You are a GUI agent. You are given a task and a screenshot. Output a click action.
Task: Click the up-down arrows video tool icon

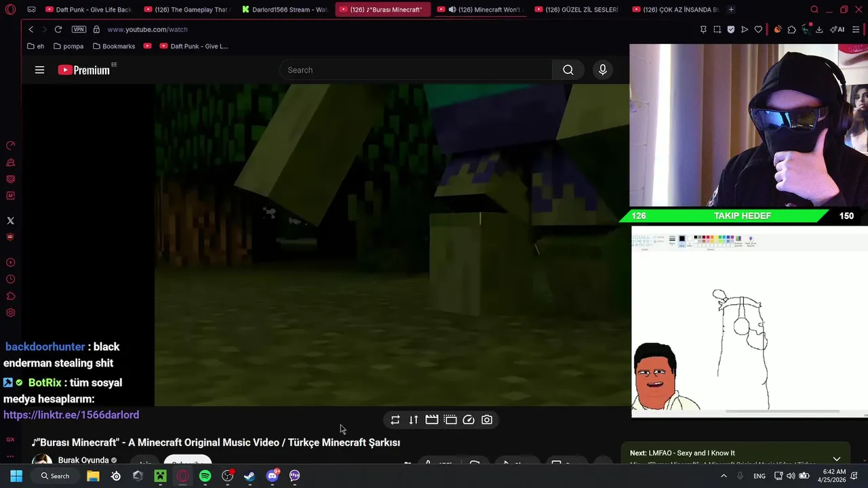click(x=414, y=420)
